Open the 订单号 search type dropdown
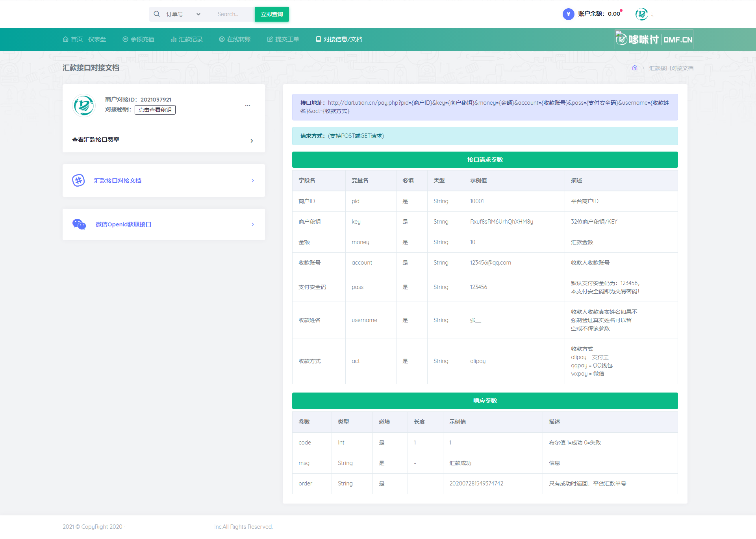This screenshot has height=539, width=756. coord(183,14)
